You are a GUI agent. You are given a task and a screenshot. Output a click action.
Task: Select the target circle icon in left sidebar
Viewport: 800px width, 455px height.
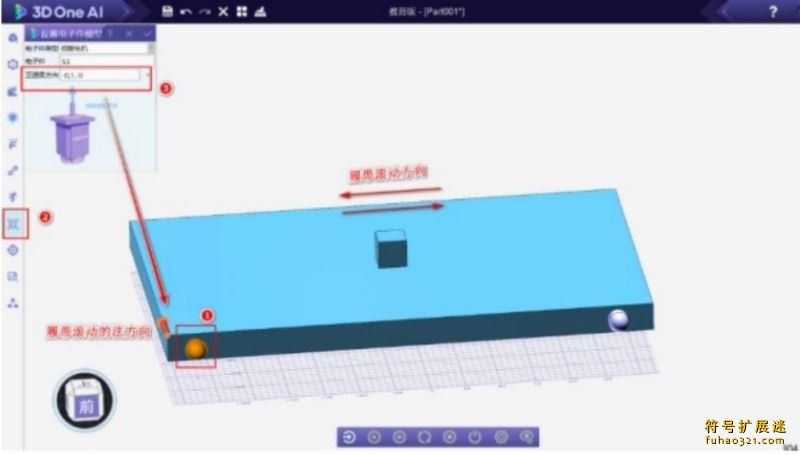point(13,250)
